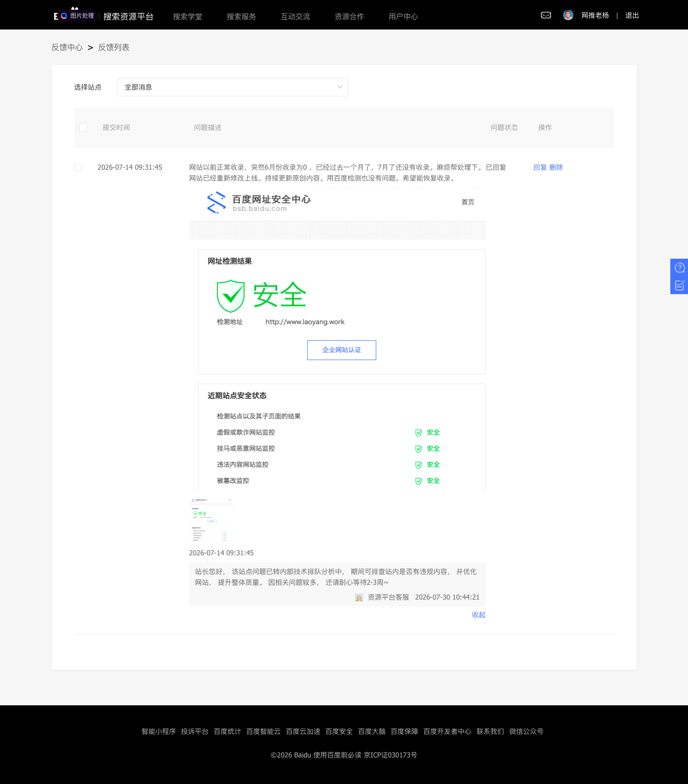Open the 搜索服务 nav menu
Viewport: 688px width, 784px height.
tap(241, 17)
